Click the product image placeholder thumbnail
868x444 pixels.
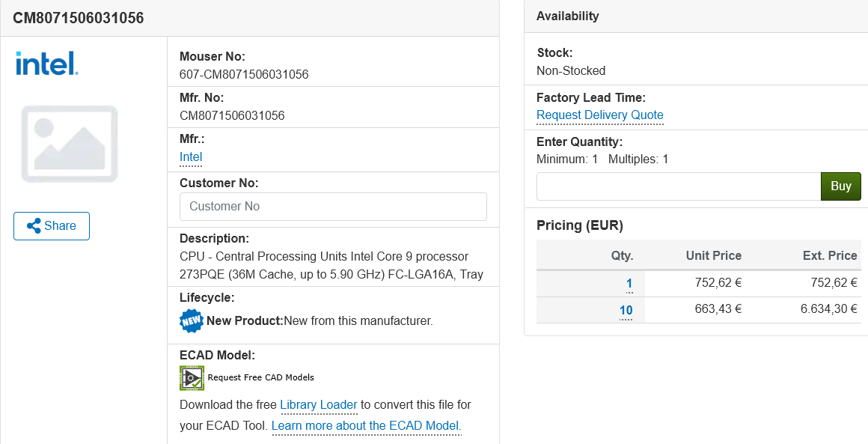(70, 144)
